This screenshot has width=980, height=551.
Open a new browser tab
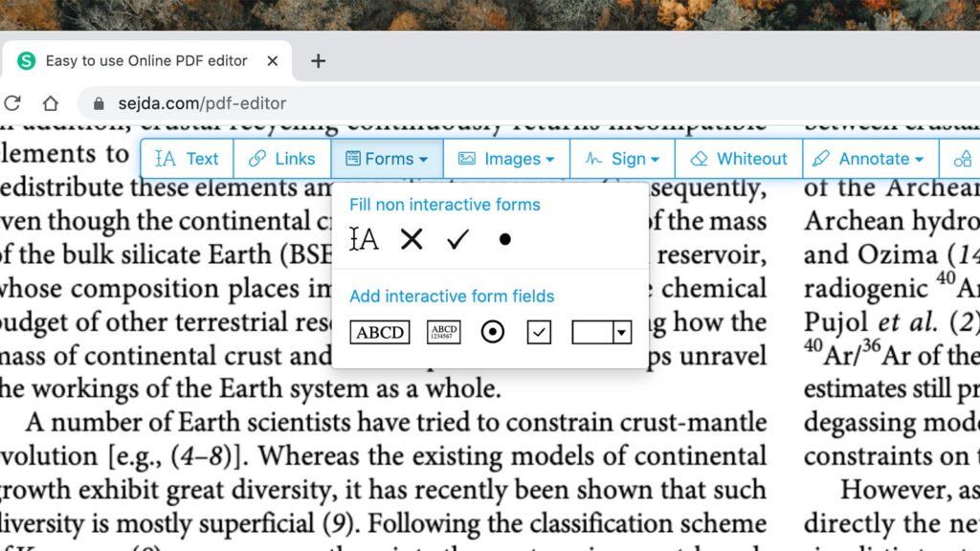(319, 61)
